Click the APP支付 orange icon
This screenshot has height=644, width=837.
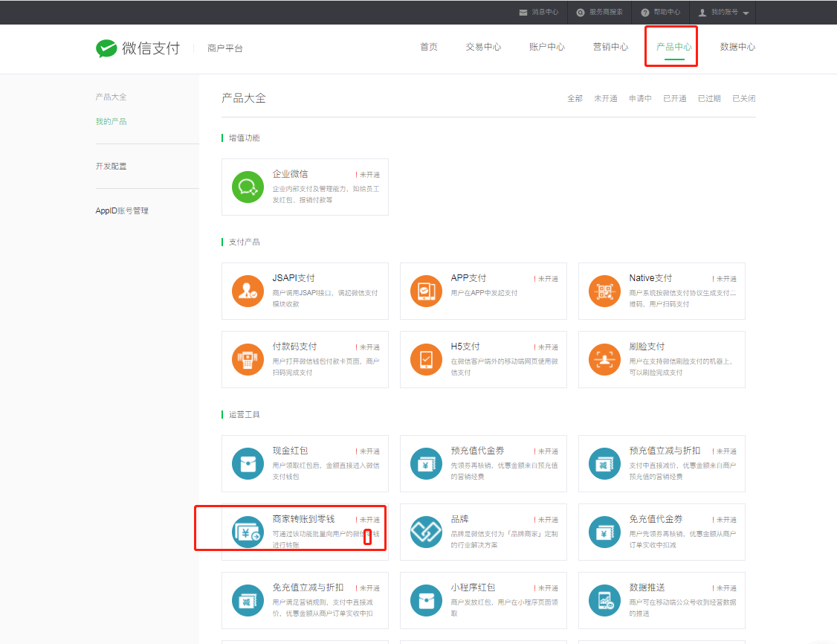point(426,291)
